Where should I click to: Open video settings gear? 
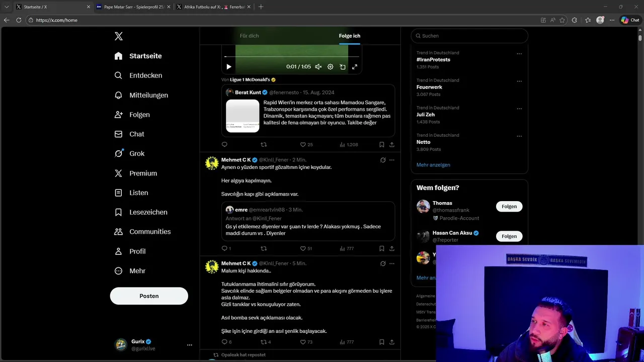tap(330, 67)
